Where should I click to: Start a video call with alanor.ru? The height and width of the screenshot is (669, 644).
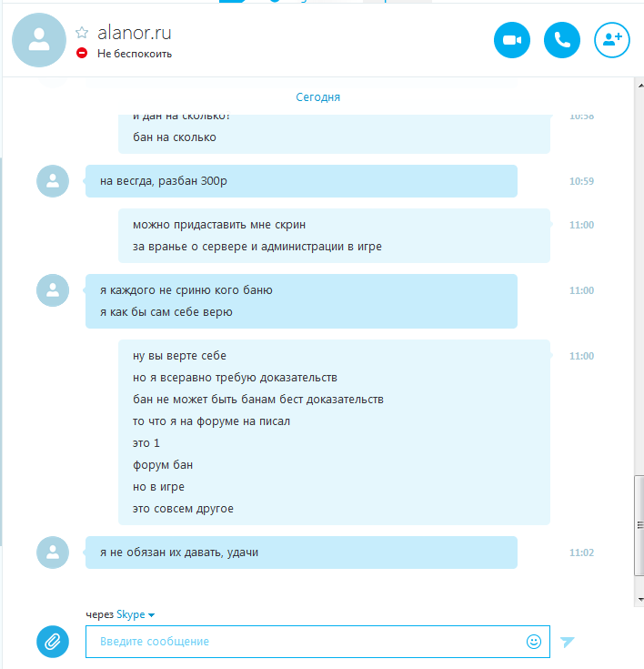click(x=512, y=40)
